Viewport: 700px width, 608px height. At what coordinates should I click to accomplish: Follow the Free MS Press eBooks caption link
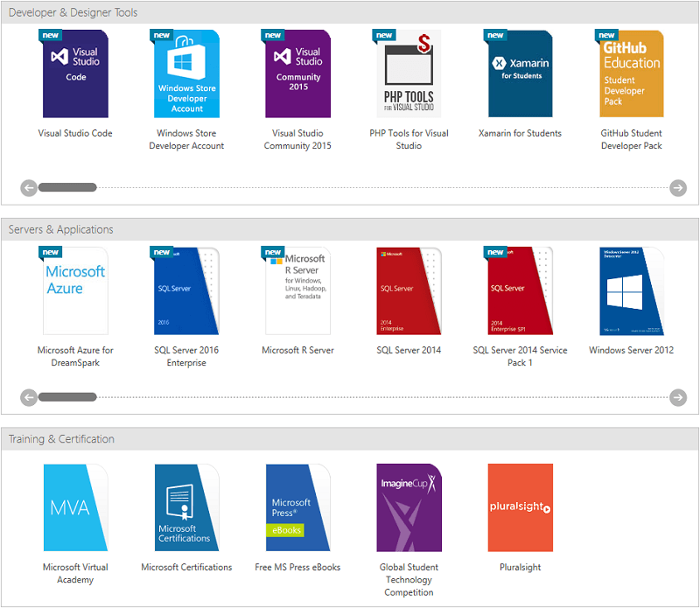tap(297, 567)
